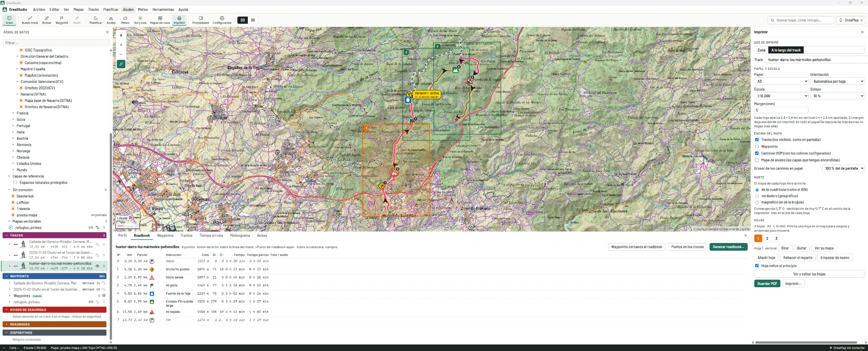Click the Generar roadbook button

728,247
